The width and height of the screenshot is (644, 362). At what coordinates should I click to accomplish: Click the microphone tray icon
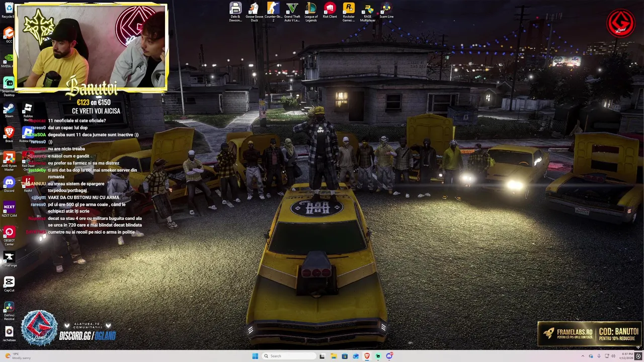599,356
